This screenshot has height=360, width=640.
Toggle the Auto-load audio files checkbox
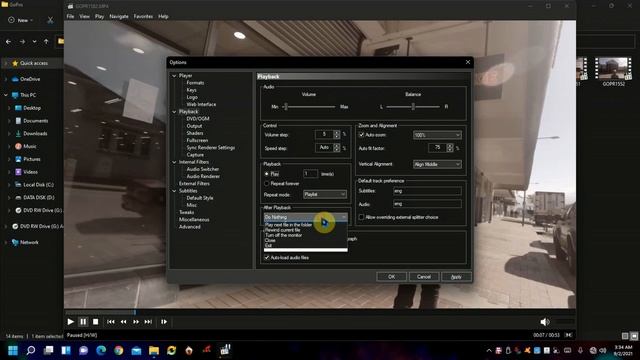tap(267, 258)
